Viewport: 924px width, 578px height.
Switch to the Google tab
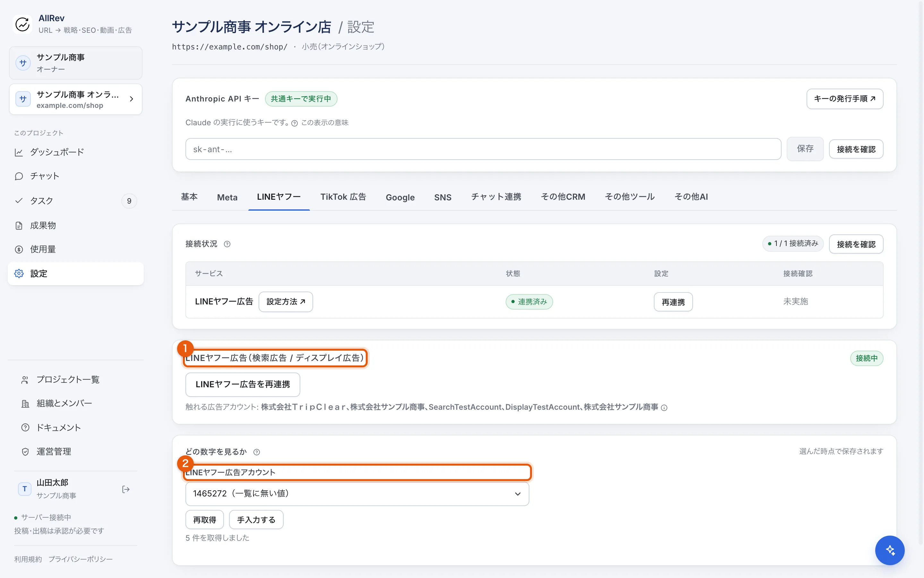[400, 197]
